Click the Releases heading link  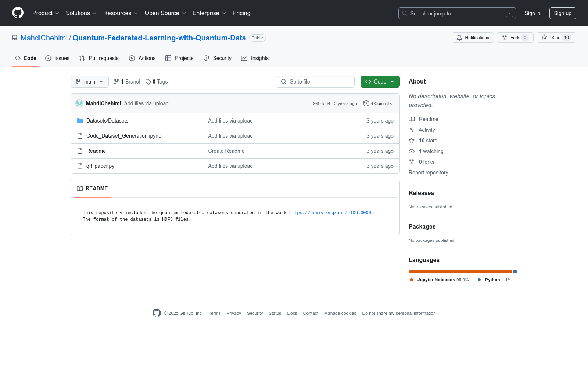tap(421, 193)
